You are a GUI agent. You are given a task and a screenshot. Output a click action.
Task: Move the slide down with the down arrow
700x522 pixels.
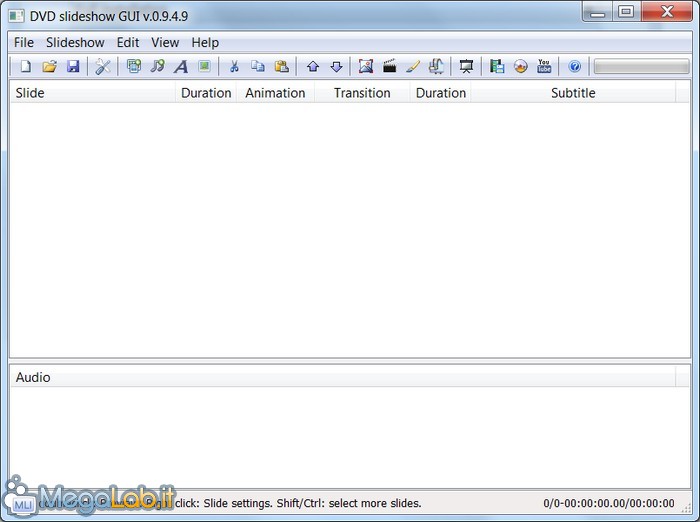337,67
